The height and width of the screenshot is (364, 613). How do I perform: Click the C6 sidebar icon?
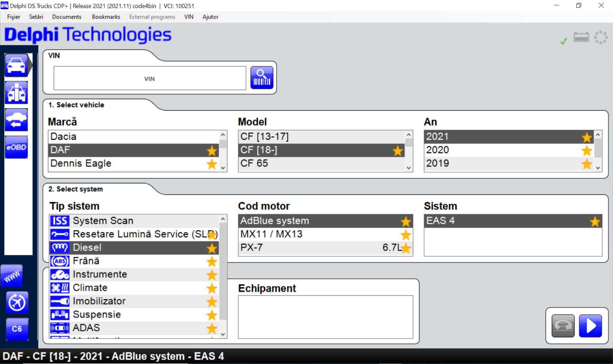(x=17, y=329)
